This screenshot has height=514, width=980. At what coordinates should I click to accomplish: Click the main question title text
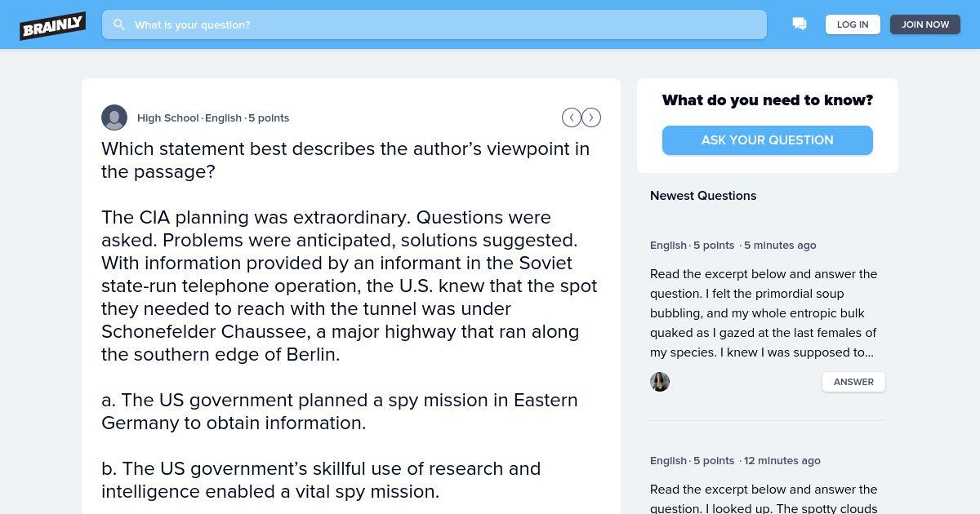[345, 160]
